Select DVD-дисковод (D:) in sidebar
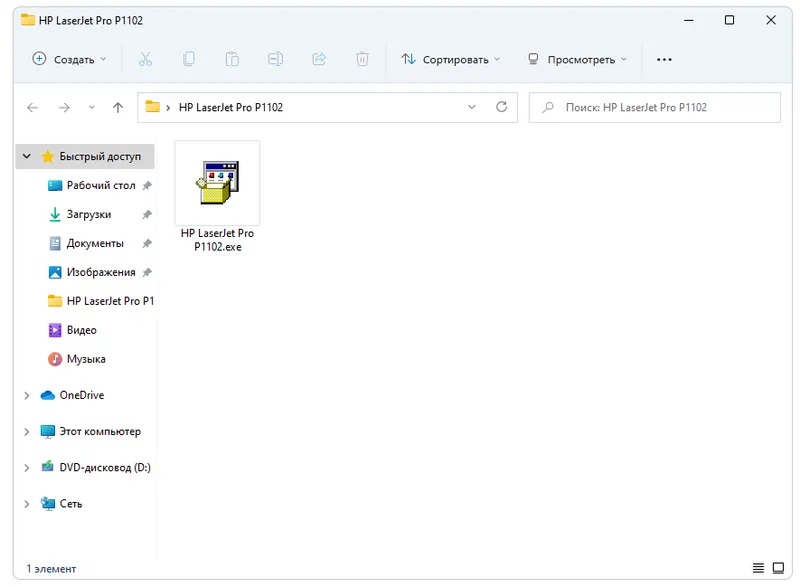This screenshot has height=587, width=800. 105,468
